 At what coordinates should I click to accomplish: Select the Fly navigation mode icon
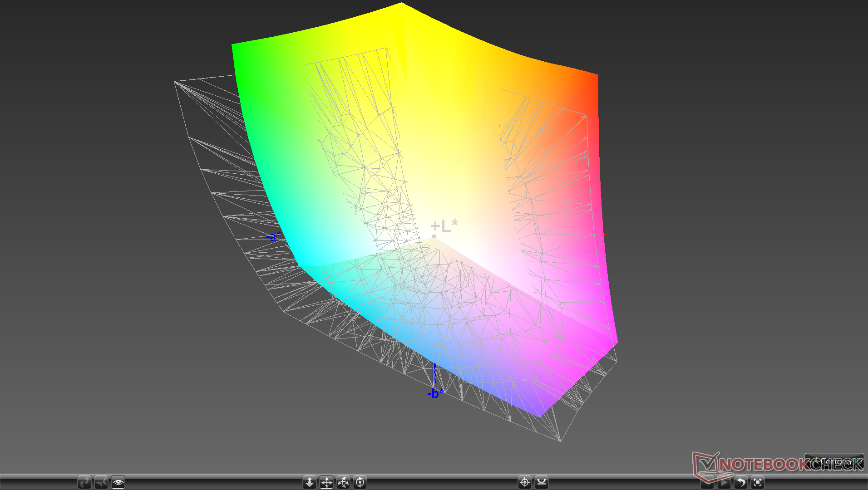(x=101, y=482)
